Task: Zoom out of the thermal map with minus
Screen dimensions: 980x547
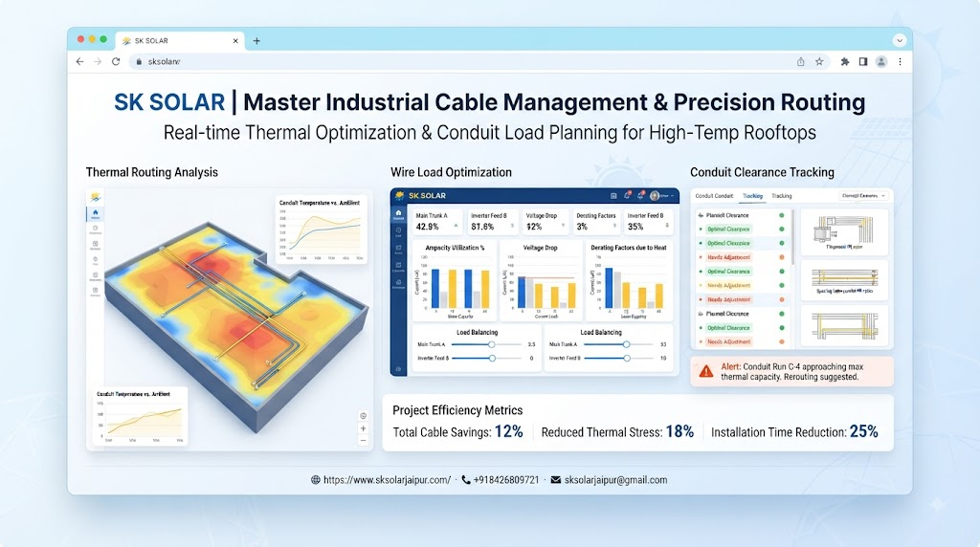Action: tap(363, 441)
